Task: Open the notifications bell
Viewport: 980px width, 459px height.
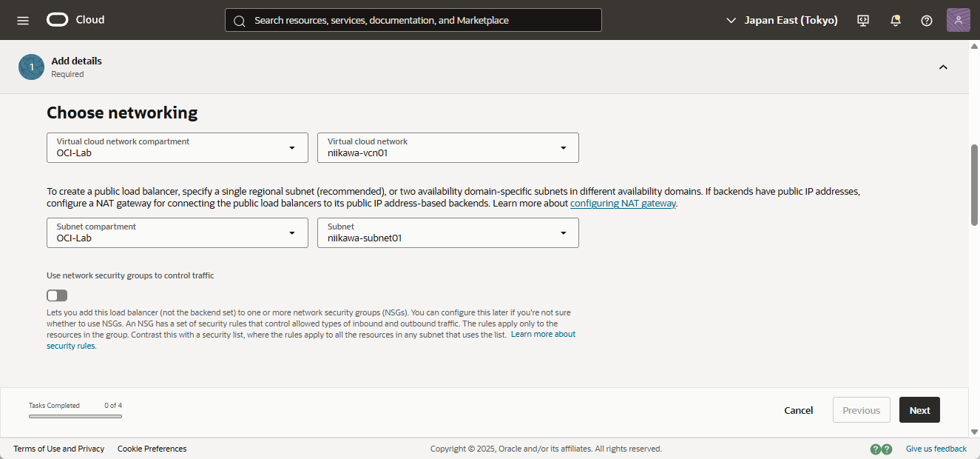Action: pyautogui.click(x=895, y=20)
